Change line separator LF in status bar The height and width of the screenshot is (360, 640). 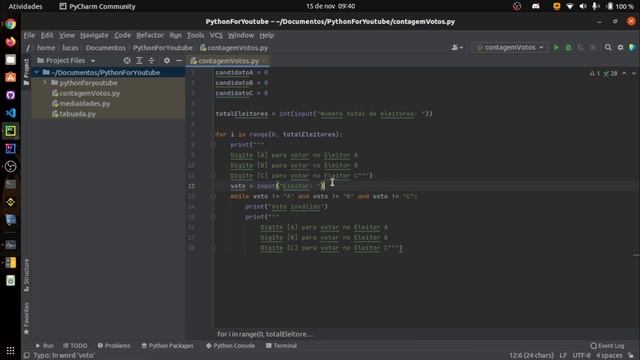[x=563, y=356]
